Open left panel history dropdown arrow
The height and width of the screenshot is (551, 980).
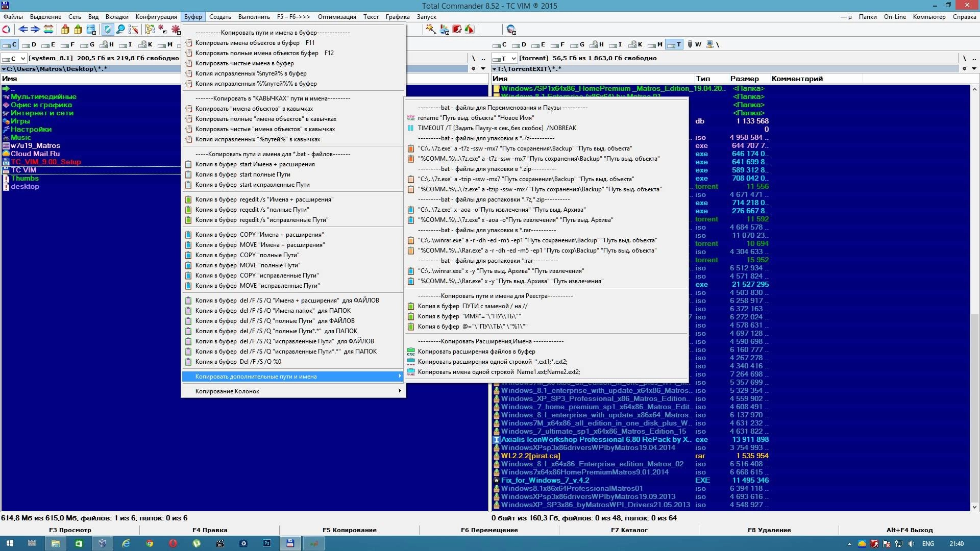coord(483,69)
